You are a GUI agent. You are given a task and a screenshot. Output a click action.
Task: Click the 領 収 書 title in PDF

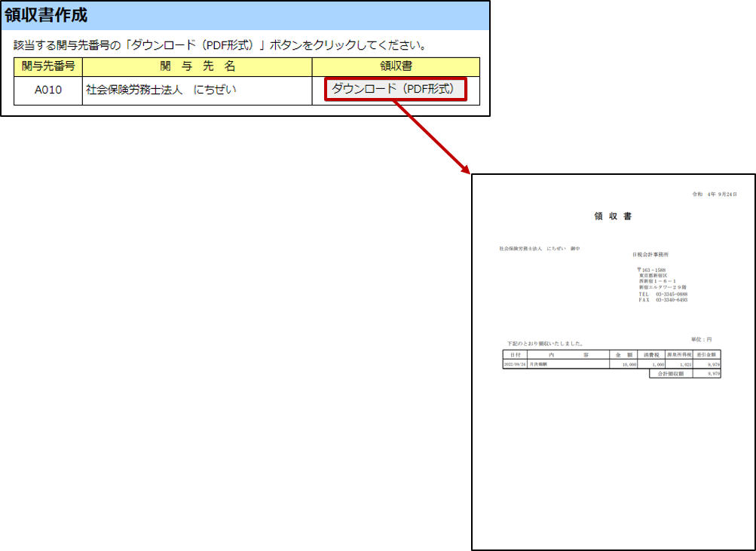click(613, 216)
